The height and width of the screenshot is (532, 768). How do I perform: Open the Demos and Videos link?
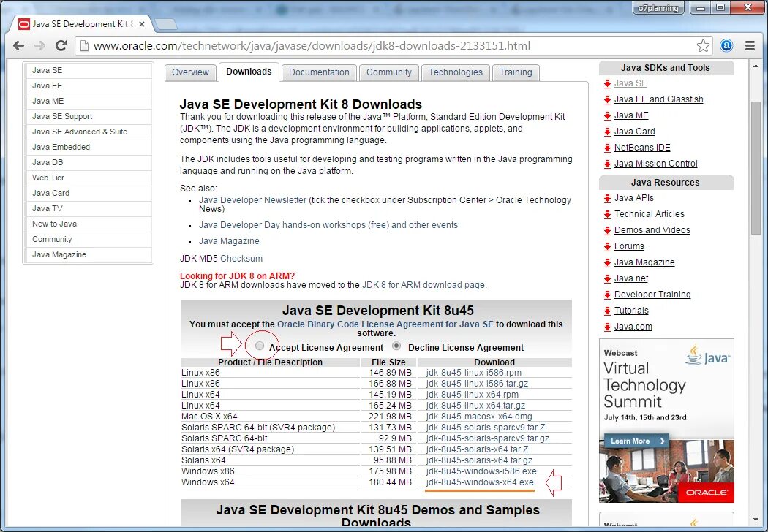point(652,230)
